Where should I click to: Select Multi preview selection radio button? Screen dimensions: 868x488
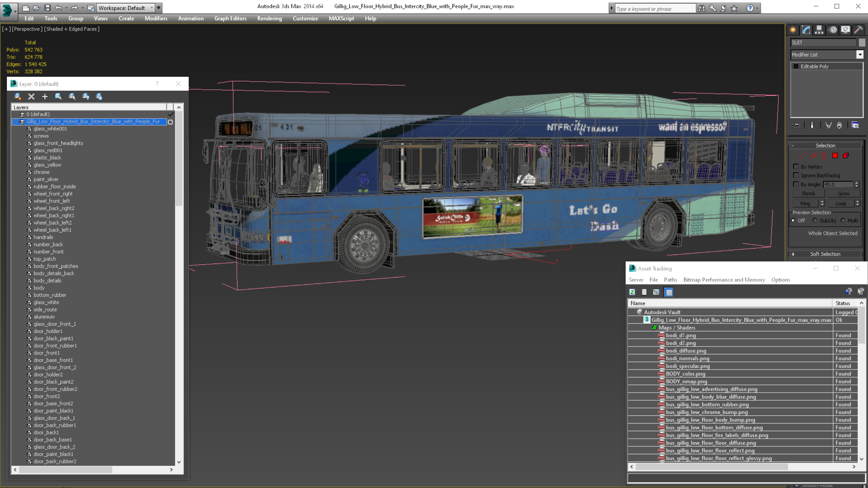tap(843, 220)
